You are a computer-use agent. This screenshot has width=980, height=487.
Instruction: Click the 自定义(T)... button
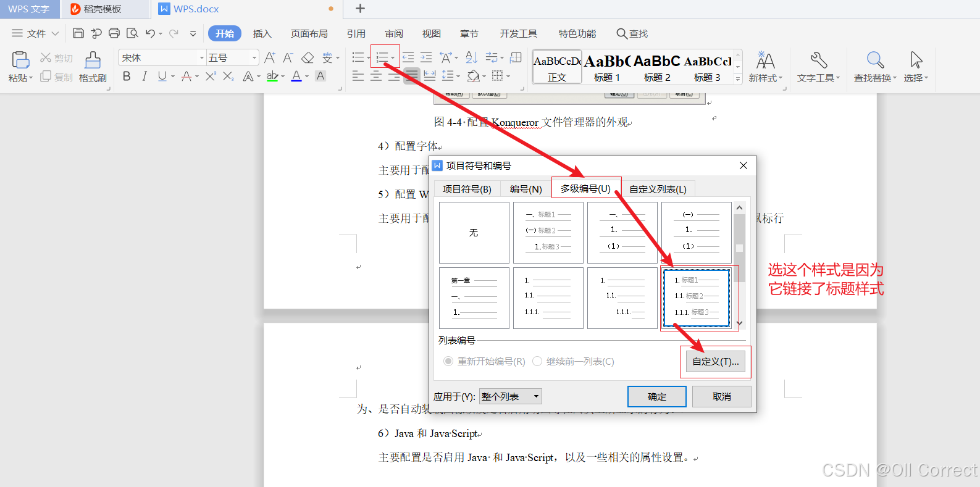(715, 362)
